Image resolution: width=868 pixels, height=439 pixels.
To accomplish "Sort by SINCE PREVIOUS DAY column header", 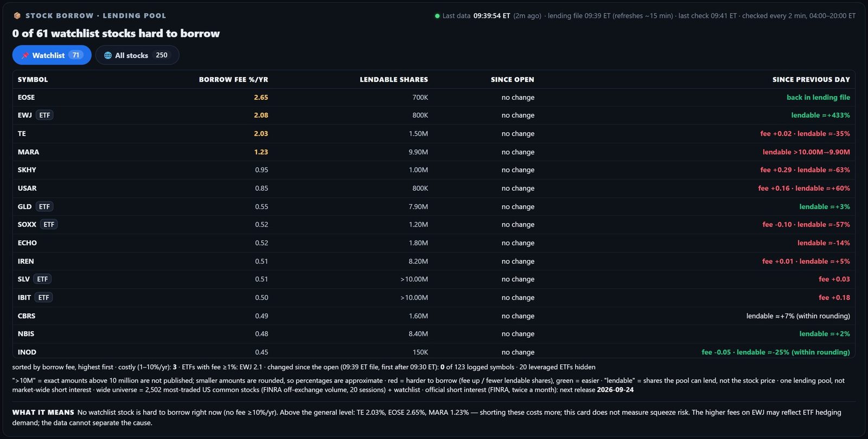I will point(811,80).
